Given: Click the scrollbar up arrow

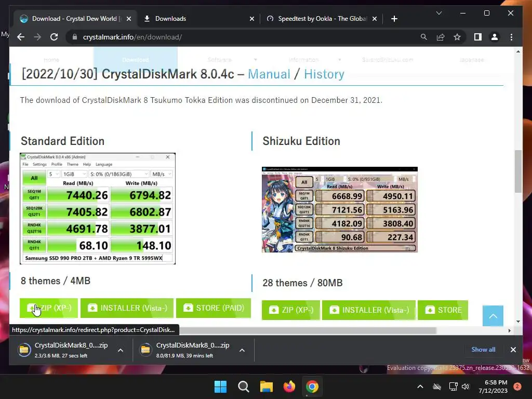Looking at the screenshot, I should pos(518,51).
